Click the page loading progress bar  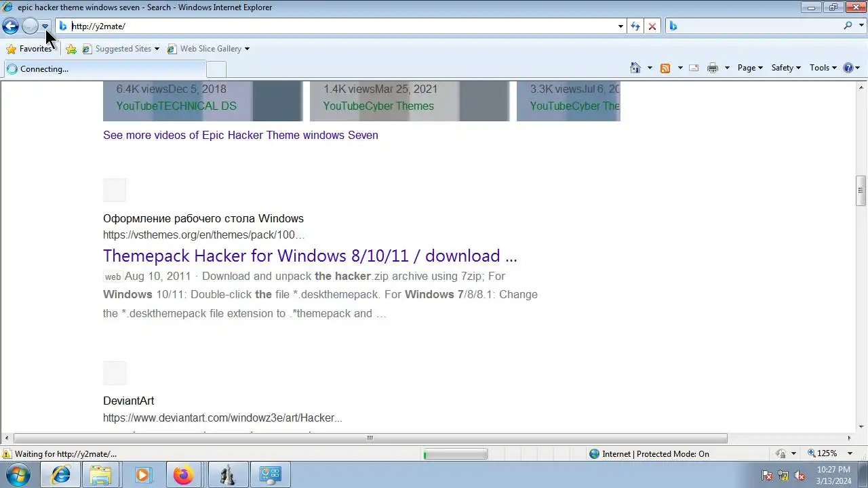click(455, 454)
